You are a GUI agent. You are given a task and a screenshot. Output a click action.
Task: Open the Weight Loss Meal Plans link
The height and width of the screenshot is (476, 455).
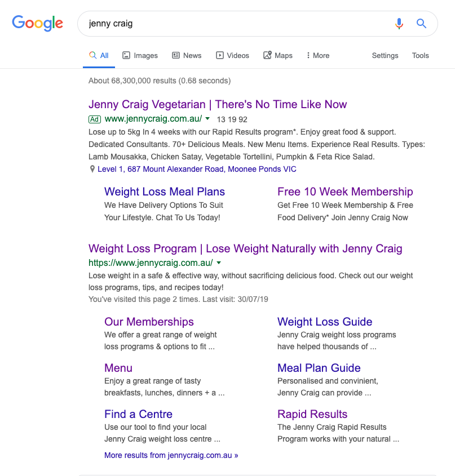(165, 192)
